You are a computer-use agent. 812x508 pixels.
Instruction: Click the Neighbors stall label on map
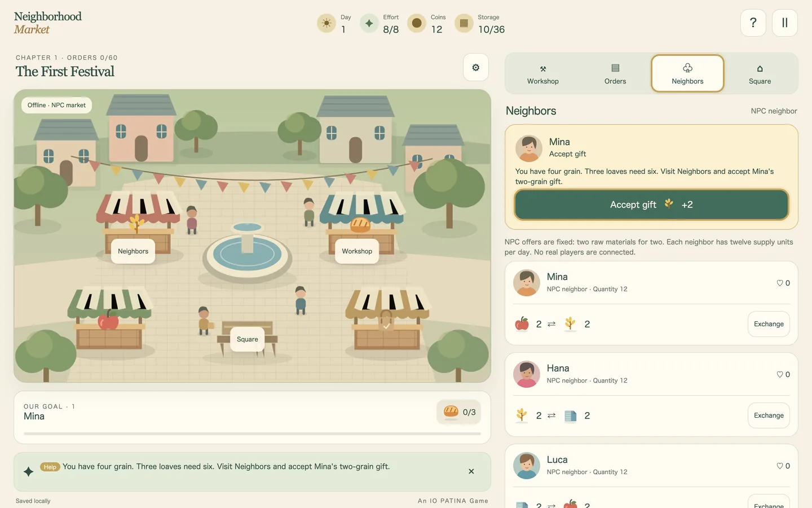133,251
